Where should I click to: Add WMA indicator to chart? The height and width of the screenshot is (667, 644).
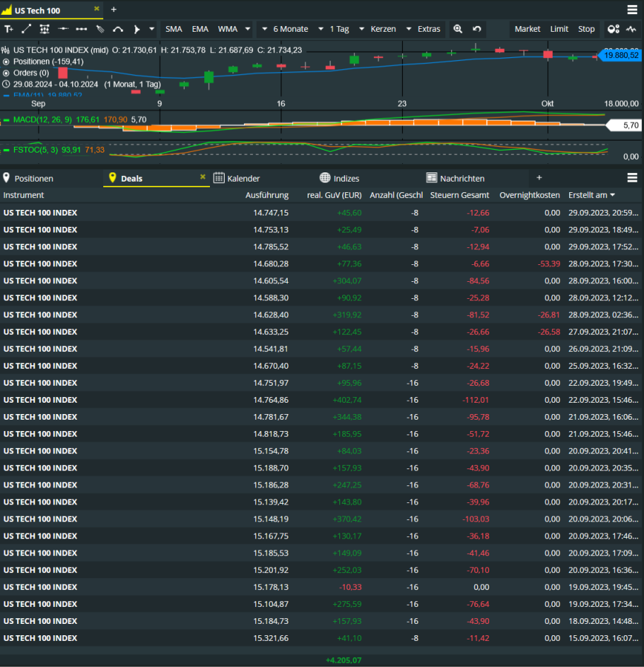click(228, 29)
